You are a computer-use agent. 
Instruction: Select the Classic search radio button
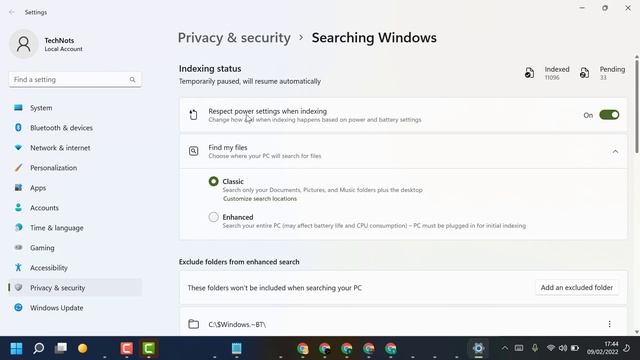tap(213, 181)
